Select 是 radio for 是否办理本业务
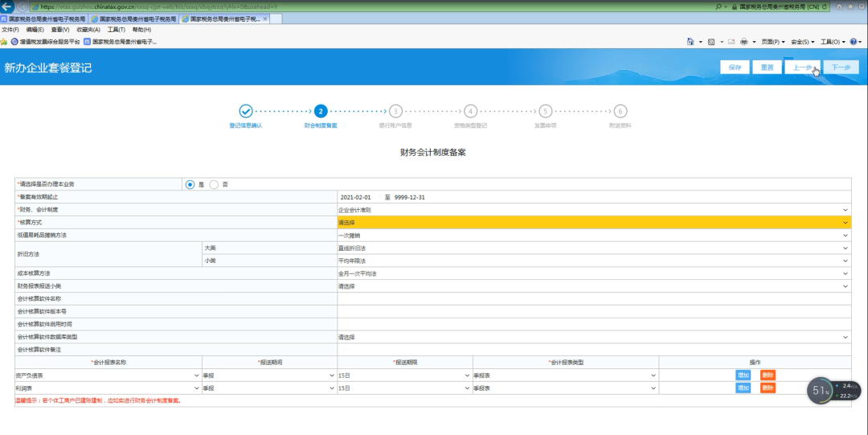Image resolution: width=868 pixels, height=435 pixels. [x=190, y=184]
